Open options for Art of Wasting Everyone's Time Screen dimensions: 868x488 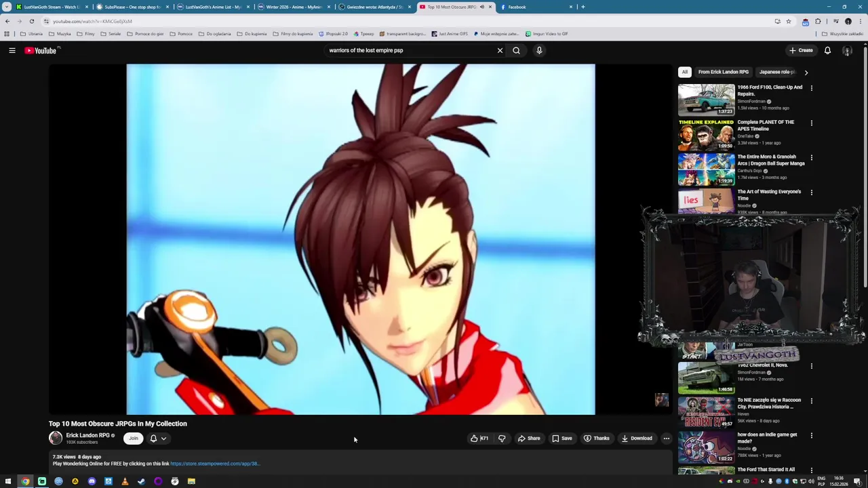pyautogui.click(x=811, y=192)
